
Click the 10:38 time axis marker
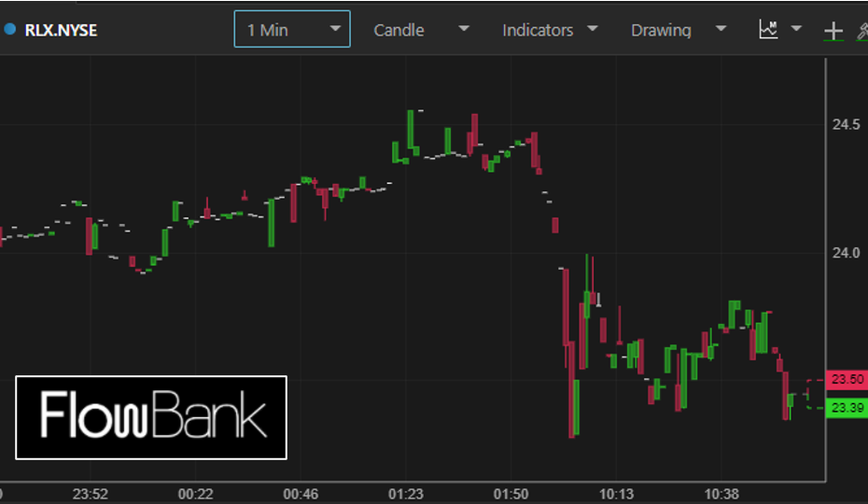(721, 494)
